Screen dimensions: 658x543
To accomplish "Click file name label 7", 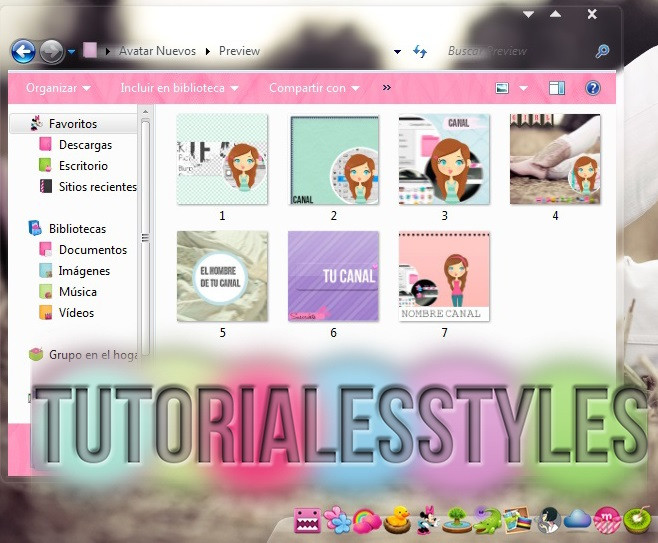I will pyautogui.click(x=444, y=333).
